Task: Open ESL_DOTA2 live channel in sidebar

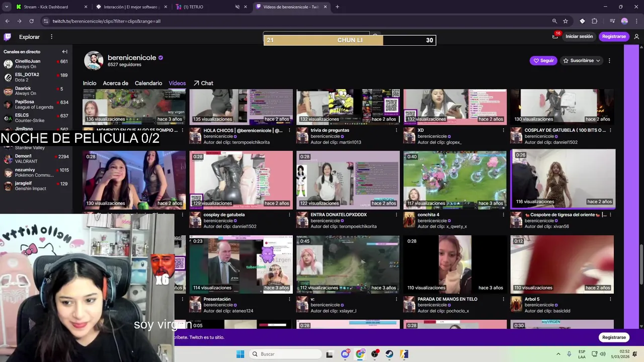Action: pyautogui.click(x=35, y=77)
